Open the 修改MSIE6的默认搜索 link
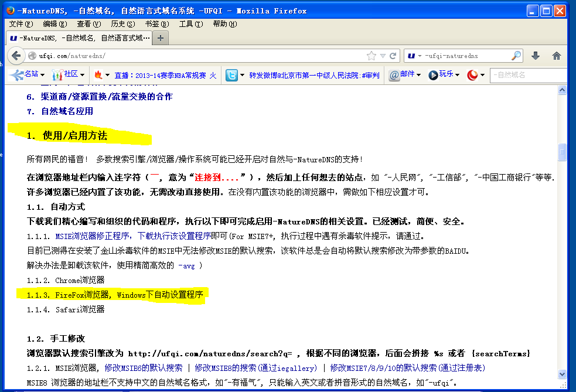 [144, 368]
